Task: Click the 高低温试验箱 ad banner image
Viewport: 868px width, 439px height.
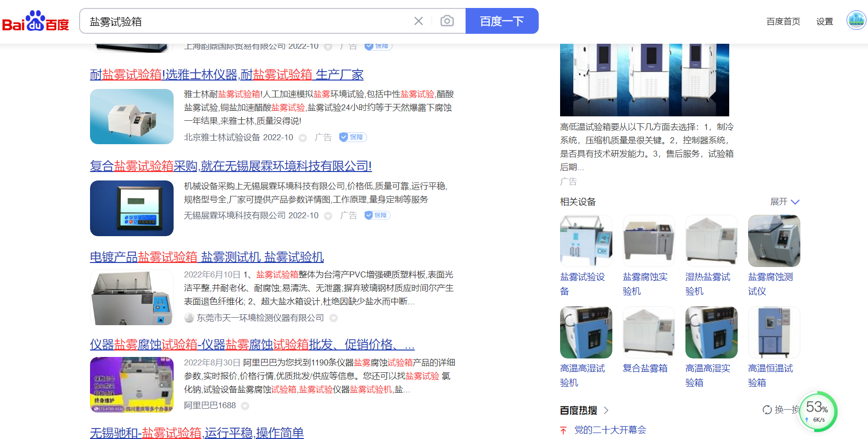Action: coord(645,80)
